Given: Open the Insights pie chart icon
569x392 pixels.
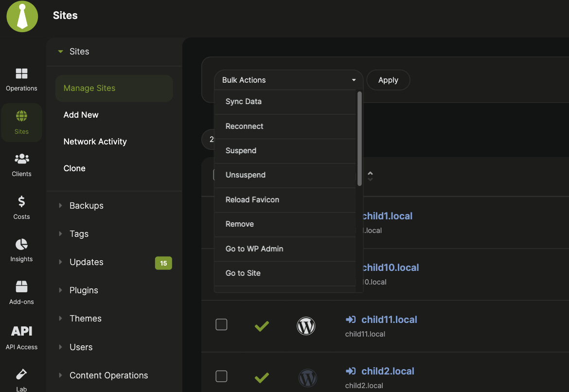Looking at the screenshot, I should click(x=21, y=244).
